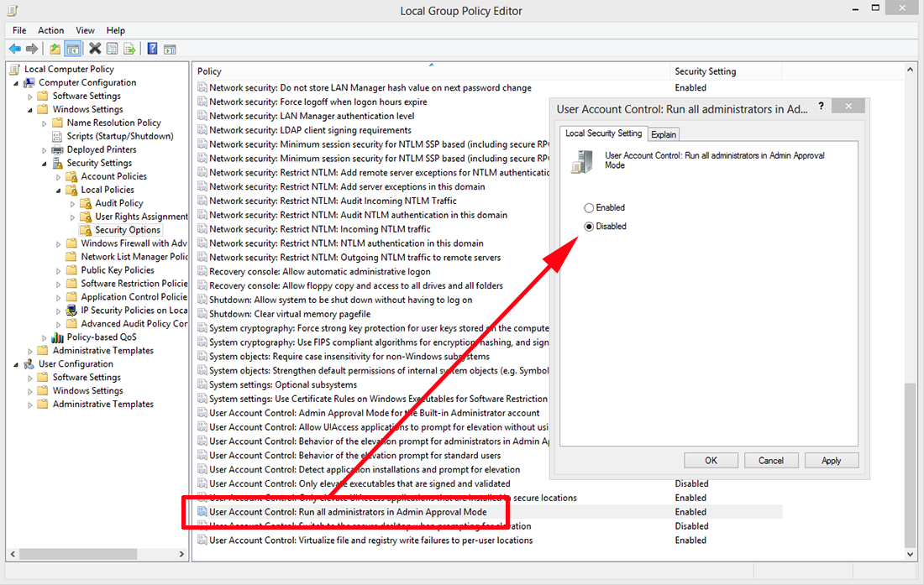924x585 pixels.
Task: Select Security Options in the tree
Action: pos(128,230)
